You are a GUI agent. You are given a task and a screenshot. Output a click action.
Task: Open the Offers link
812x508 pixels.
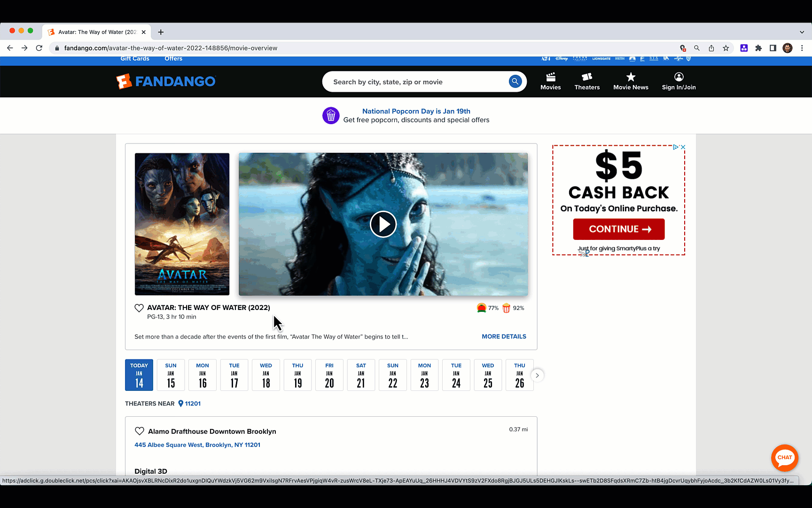click(x=173, y=59)
